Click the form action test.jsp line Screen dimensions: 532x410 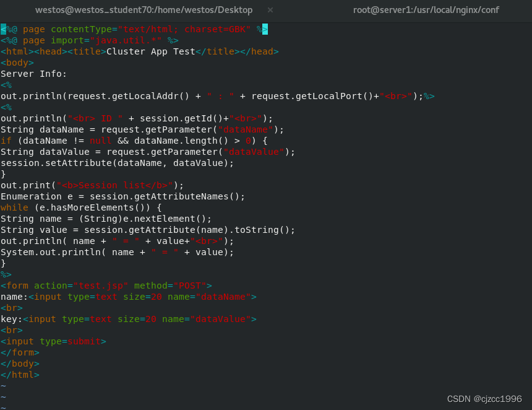pyautogui.click(x=105, y=285)
